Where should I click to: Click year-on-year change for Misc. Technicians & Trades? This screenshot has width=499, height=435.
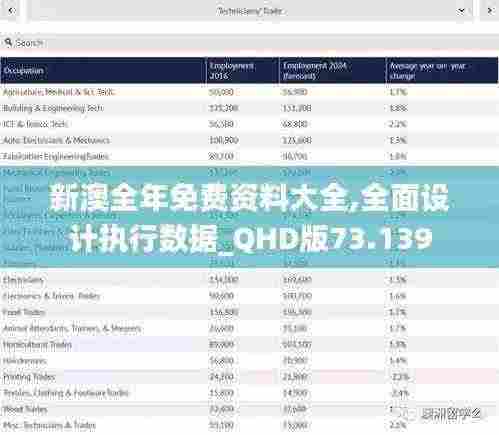coord(398,425)
